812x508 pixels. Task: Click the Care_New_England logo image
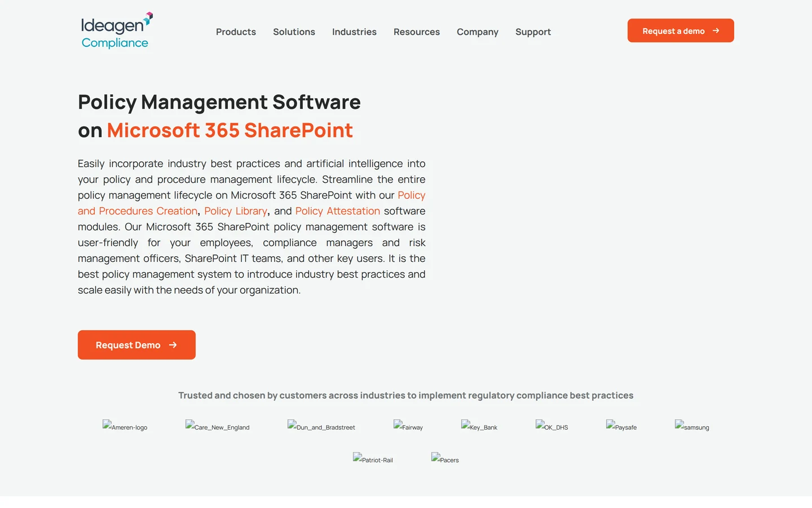[x=217, y=426]
